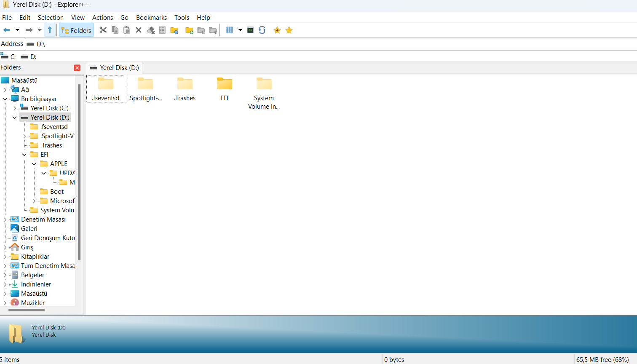
Task: Select Denetim Masası in folder tree
Action: pos(43,219)
